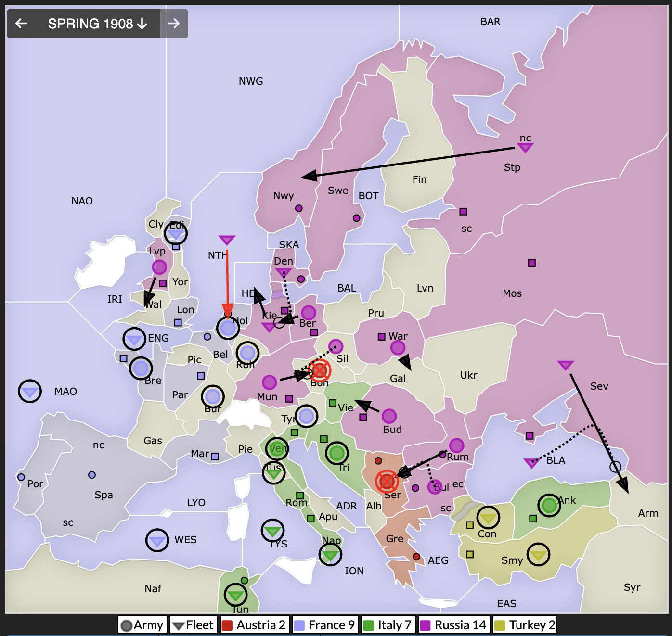Screen dimensions: 672x636
Task: Select the French fleet in Edinburgh
Action: click(176, 233)
